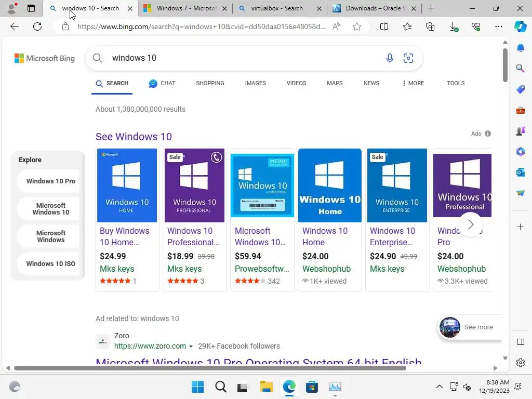Open See Windows 10 heading link

point(134,137)
